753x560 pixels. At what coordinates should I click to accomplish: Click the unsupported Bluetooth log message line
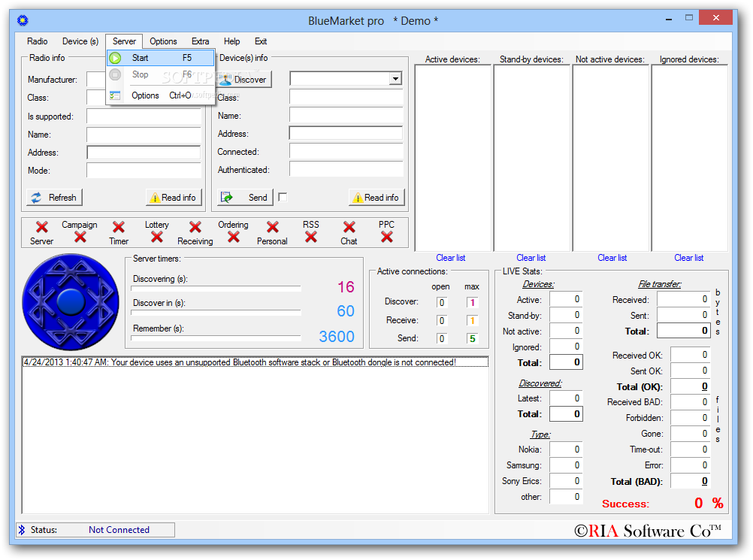(256, 362)
